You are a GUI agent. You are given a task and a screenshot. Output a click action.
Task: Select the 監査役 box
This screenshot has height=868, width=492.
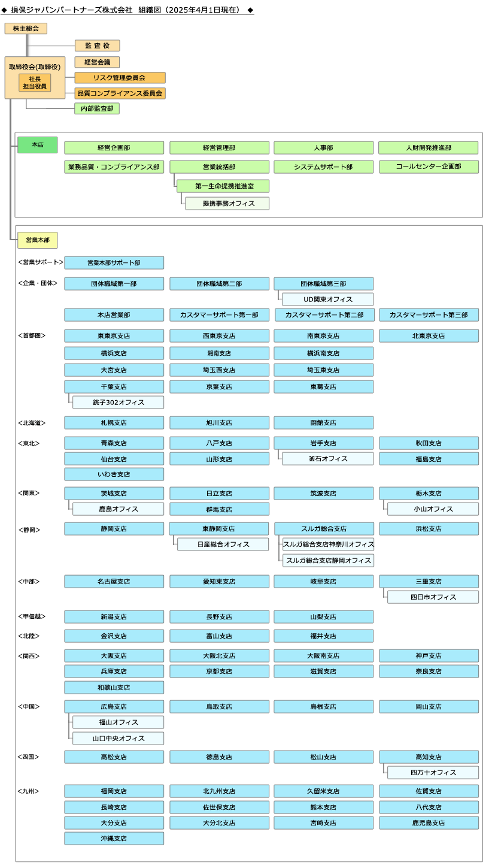[97, 46]
